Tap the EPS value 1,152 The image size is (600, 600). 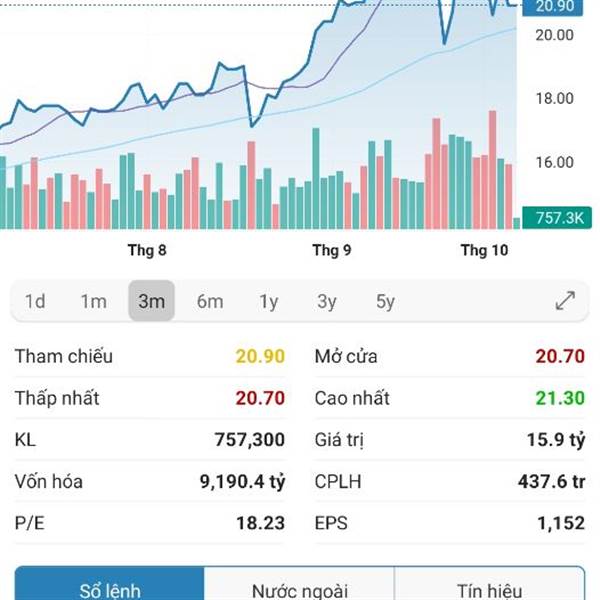tap(560, 523)
